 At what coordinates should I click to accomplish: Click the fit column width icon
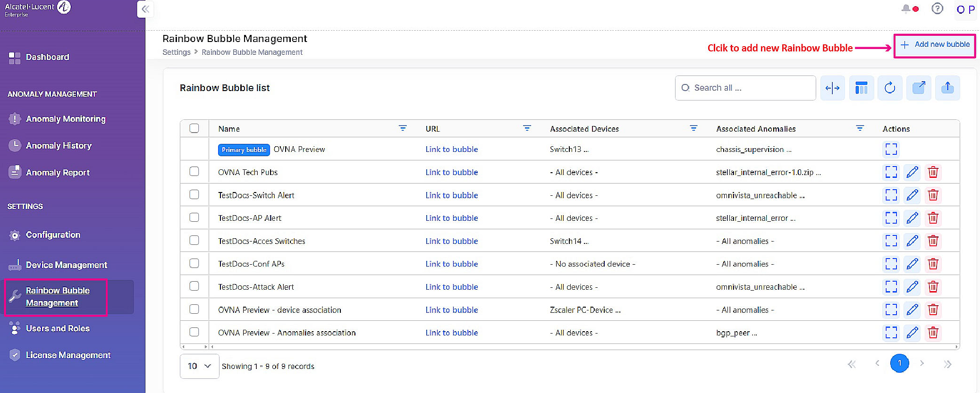point(832,88)
